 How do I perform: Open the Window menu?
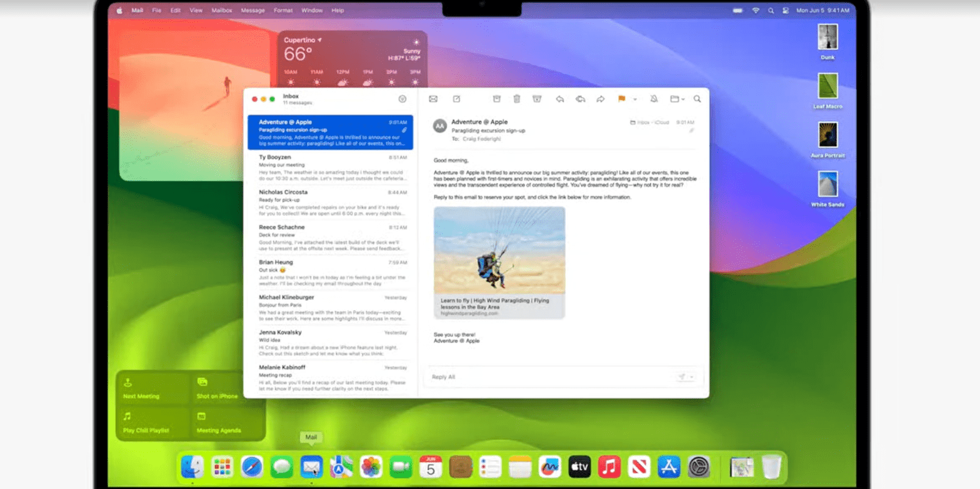(312, 10)
